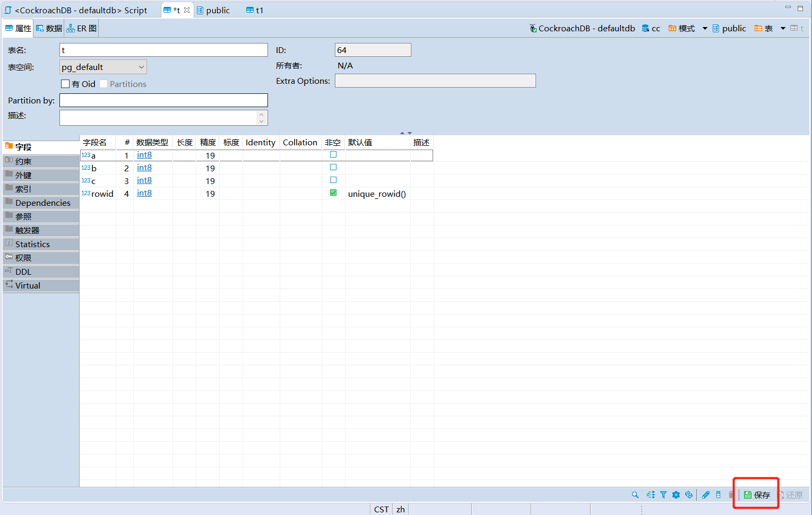Click the create new column icon

[x=719, y=495]
